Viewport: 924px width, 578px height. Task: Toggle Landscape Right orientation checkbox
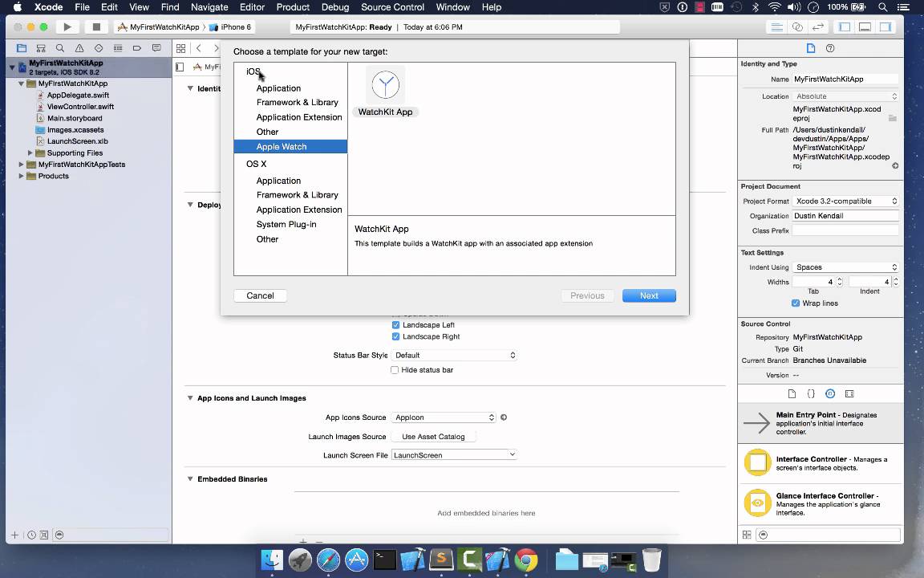(395, 337)
